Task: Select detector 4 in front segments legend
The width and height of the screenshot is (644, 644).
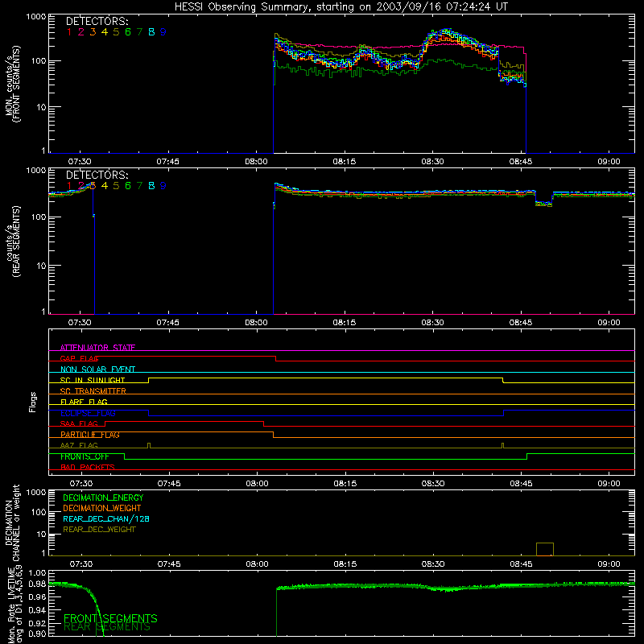Action: point(105,32)
